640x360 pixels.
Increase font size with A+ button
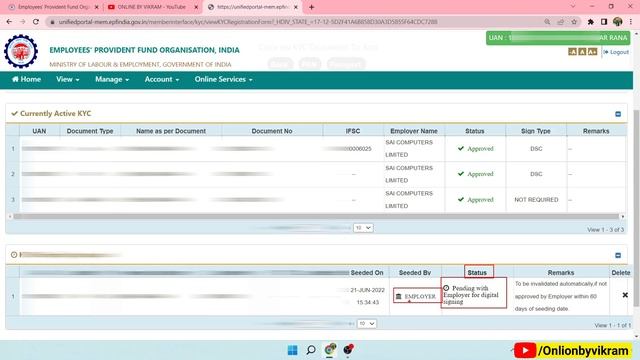pyautogui.click(x=593, y=52)
